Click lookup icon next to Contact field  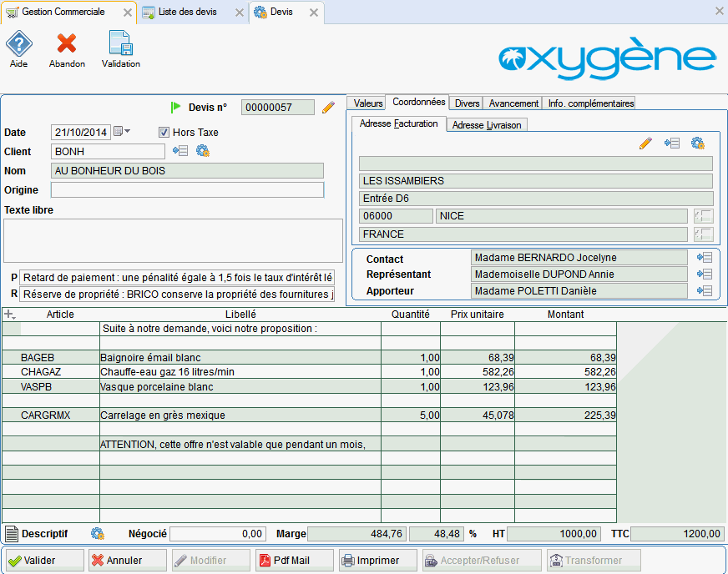click(704, 258)
